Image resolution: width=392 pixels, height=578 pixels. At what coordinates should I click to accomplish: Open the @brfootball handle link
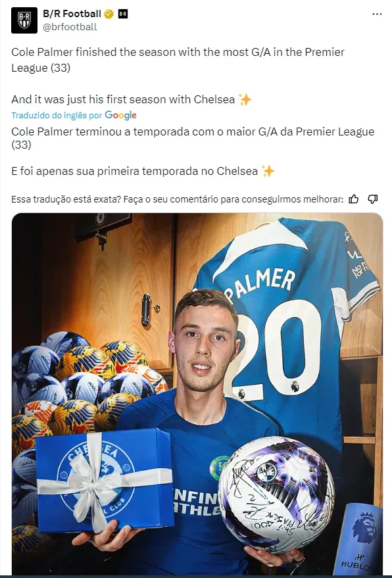tap(70, 27)
